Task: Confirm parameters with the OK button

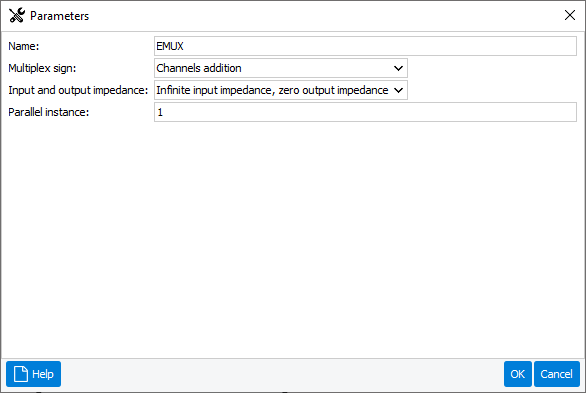Action: 518,374
